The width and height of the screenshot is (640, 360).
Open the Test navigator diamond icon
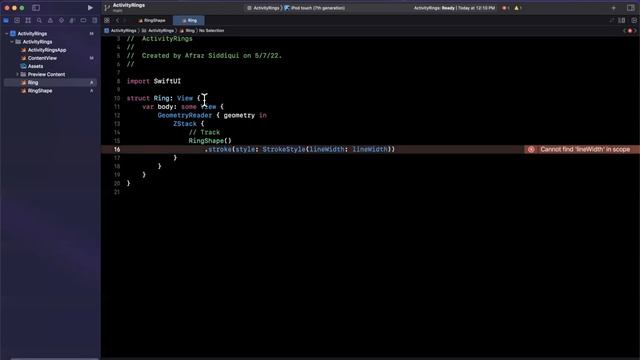61,20
